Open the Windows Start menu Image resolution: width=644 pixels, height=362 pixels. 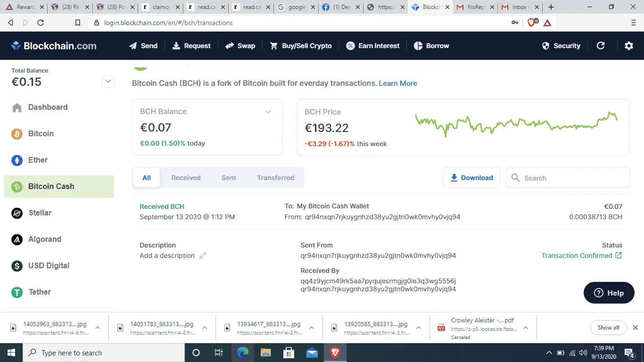[11, 353]
